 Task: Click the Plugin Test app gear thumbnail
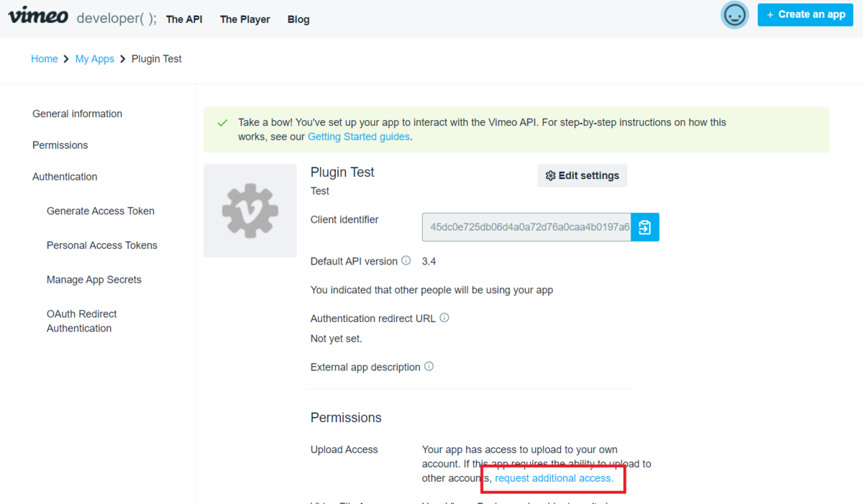250,211
